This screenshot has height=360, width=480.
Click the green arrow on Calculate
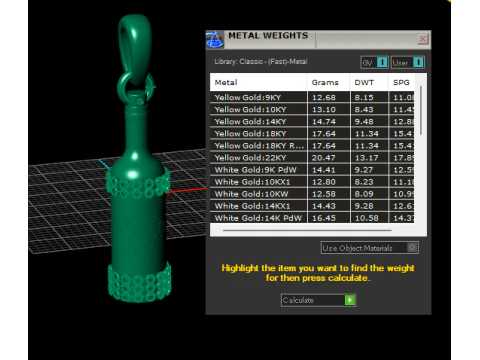(x=350, y=300)
